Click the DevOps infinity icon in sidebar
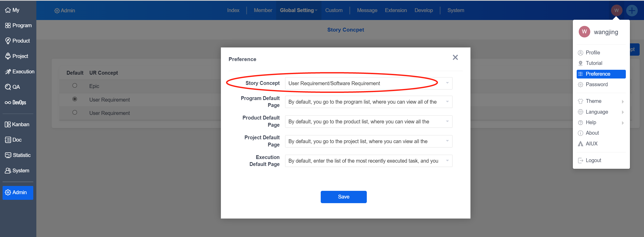Image resolution: width=644 pixels, height=237 pixels. (8, 103)
